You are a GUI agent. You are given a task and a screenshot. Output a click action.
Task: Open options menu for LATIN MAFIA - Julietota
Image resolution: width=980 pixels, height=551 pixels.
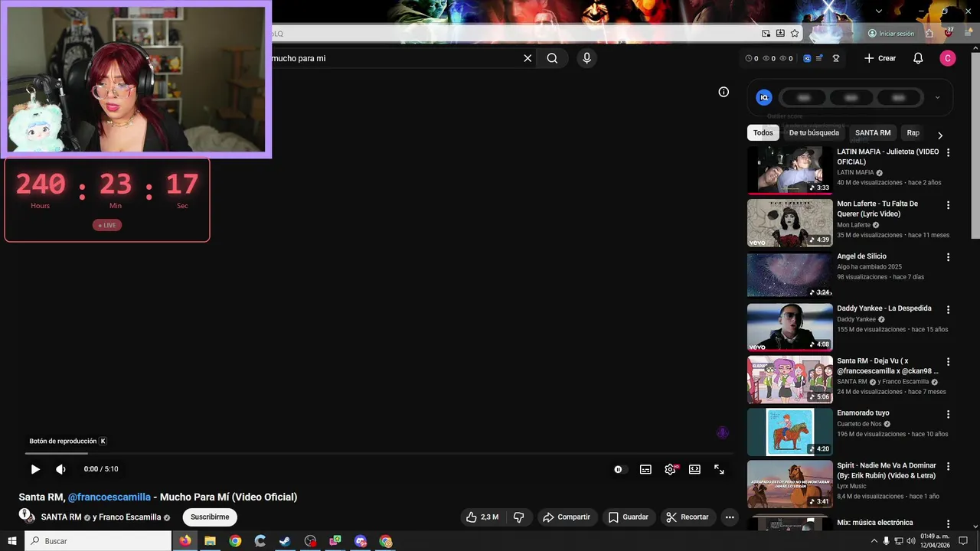click(948, 152)
